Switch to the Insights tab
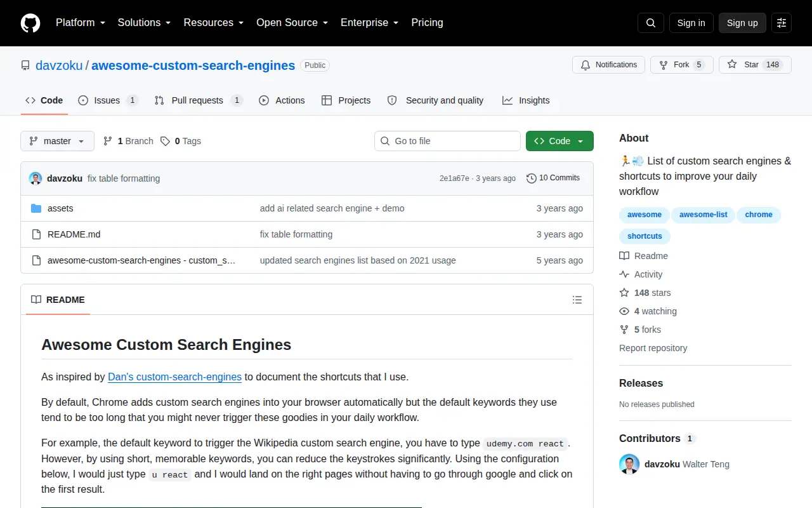The width and height of the screenshot is (812, 508). 526,100
